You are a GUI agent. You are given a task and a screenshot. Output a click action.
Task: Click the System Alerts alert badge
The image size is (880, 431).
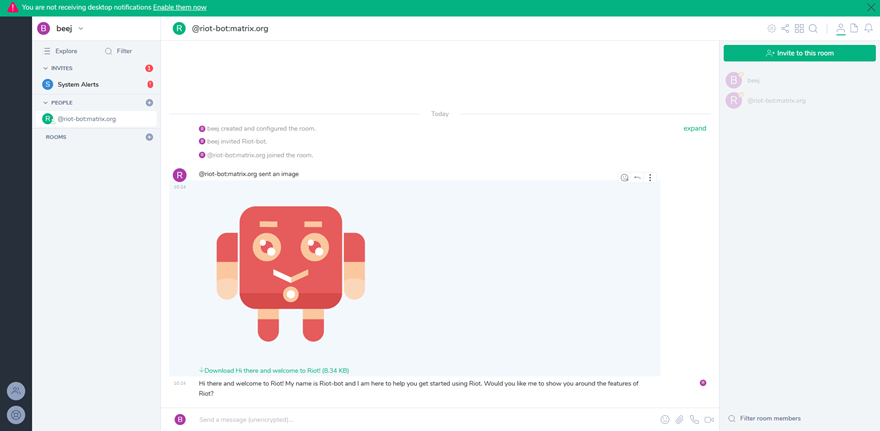pyautogui.click(x=150, y=85)
